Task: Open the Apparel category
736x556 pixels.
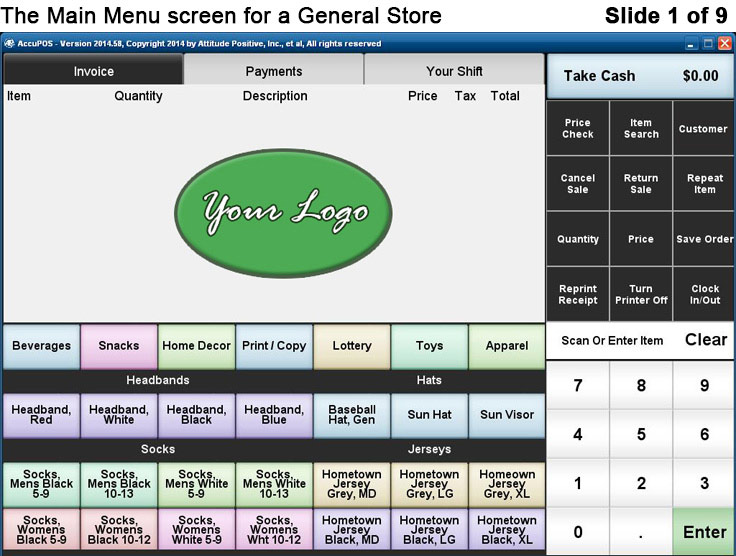Action: tap(507, 346)
